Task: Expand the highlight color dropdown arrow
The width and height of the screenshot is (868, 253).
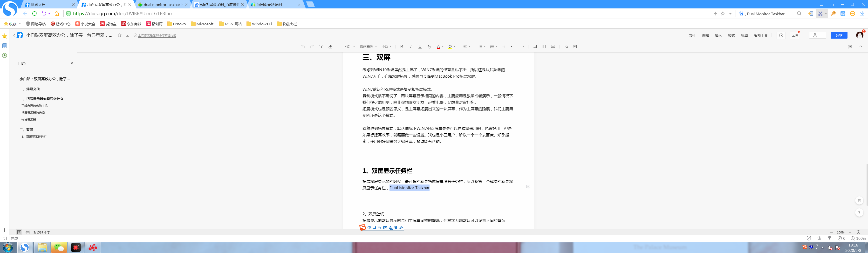Action: [454, 47]
